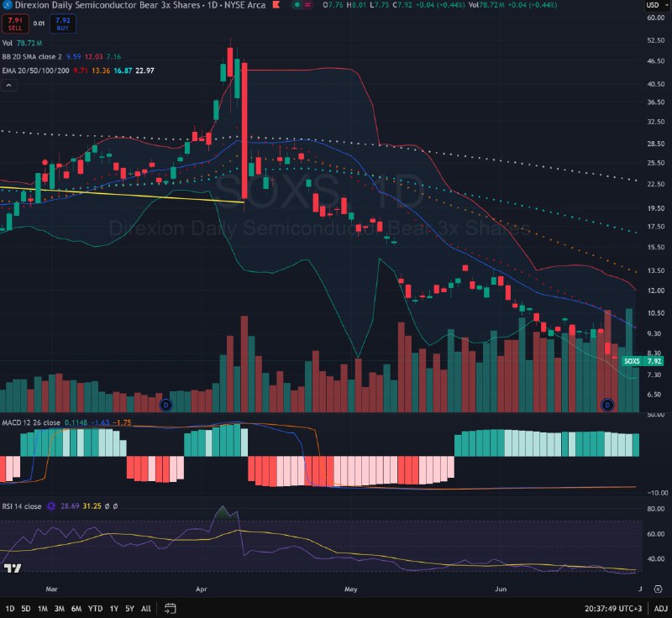Click the green market status dot

pos(297,5)
